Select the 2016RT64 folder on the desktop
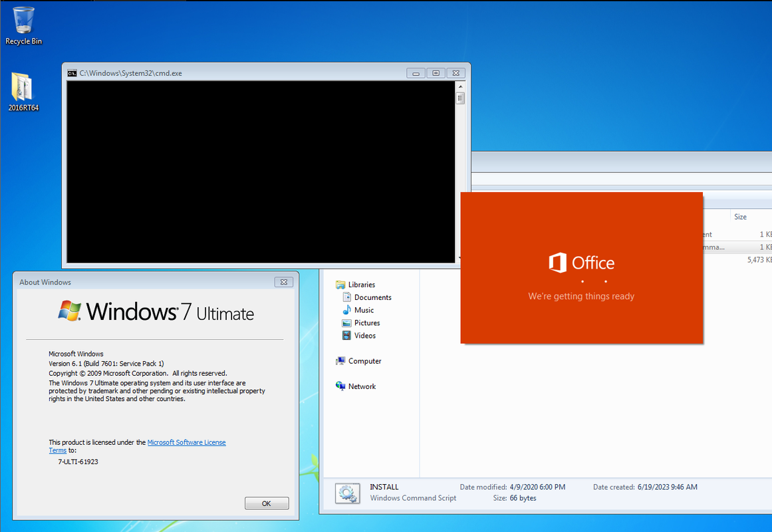Viewport: 772px width, 532px height. [x=23, y=92]
